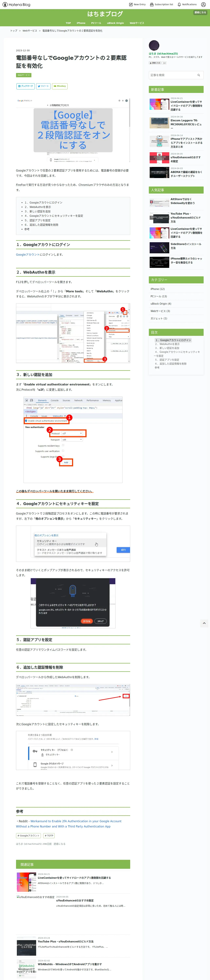Open recent article LiveContainer thumbnail

tap(159, 104)
